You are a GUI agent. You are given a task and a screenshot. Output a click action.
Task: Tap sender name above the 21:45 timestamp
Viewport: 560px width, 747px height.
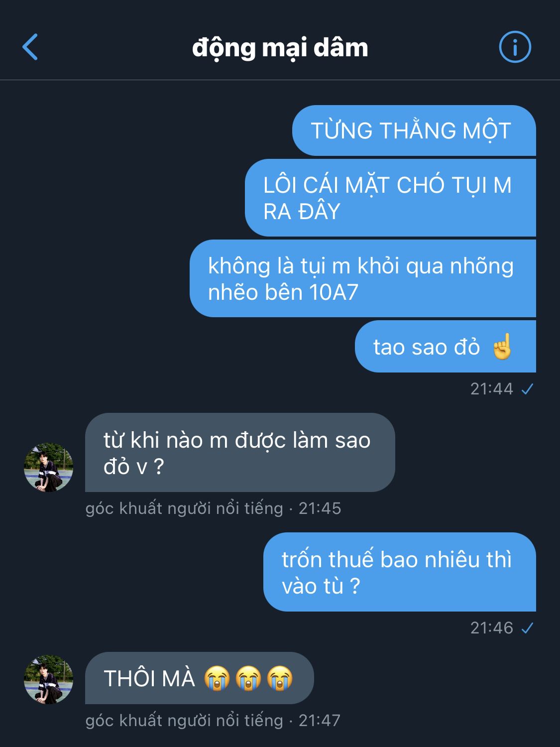pyautogui.click(x=184, y=508)
